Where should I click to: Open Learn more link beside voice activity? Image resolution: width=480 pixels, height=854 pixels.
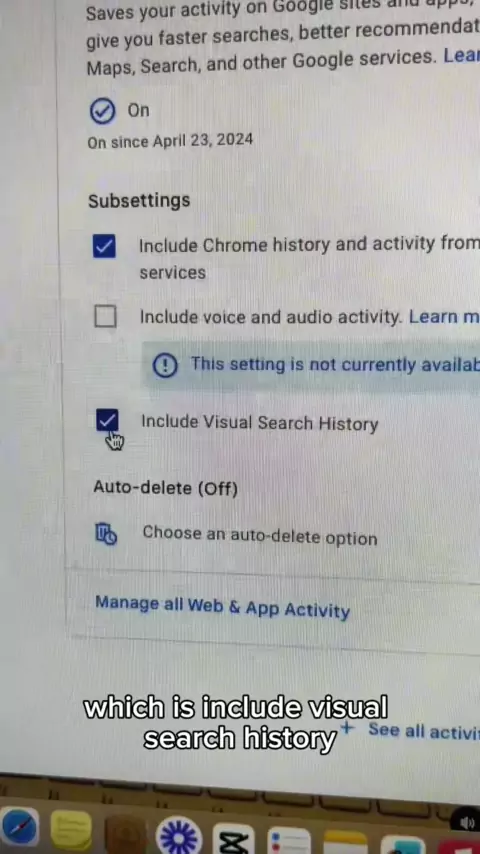point(444,316)
